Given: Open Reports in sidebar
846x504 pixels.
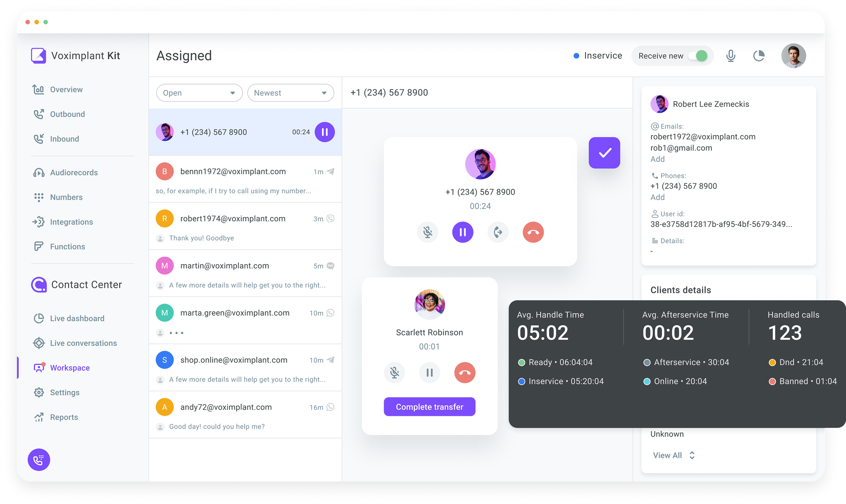Looking at the screenshot, I should tap(56, 417).
